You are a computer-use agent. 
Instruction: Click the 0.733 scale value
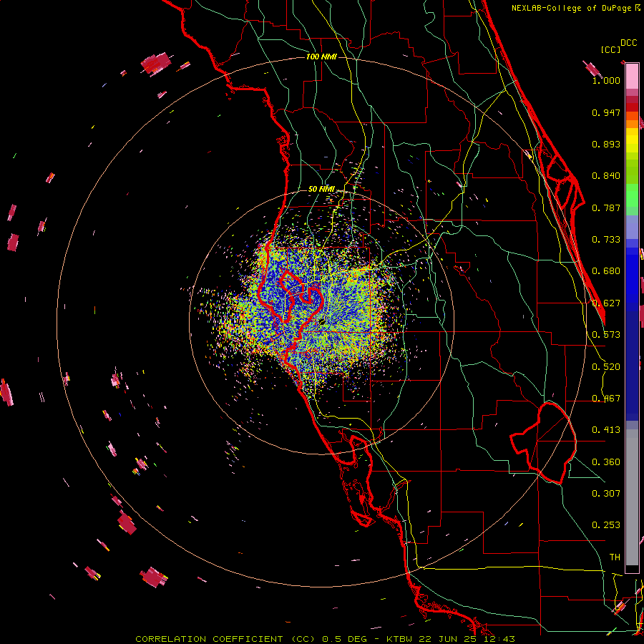tap(606, 240)
